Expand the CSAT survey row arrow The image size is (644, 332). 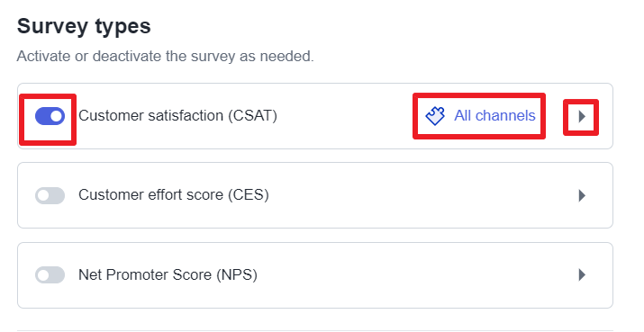click(582, 117)
